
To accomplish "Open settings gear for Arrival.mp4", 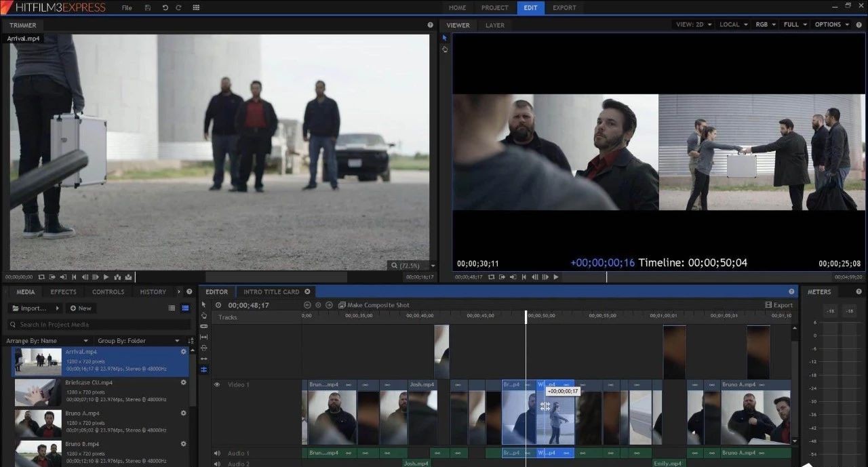I will pyautogui.click(x=183, y=352).
